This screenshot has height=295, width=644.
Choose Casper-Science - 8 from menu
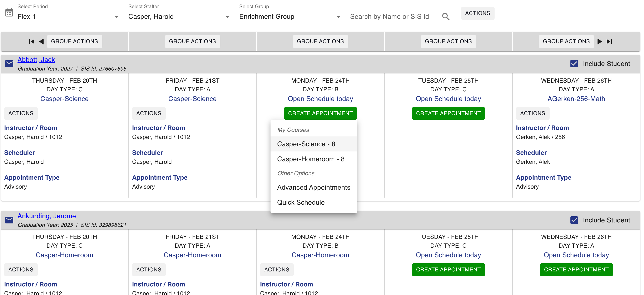(306, 144)
